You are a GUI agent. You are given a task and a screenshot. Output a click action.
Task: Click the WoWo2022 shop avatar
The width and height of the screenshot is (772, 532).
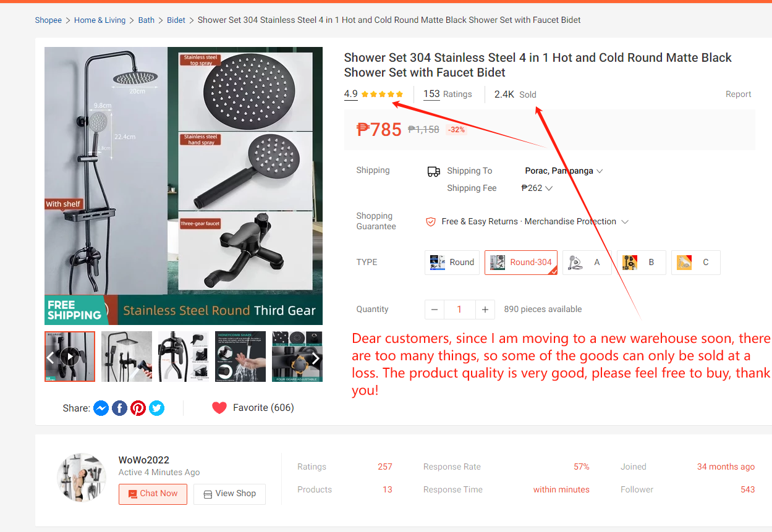coord(82,478)
